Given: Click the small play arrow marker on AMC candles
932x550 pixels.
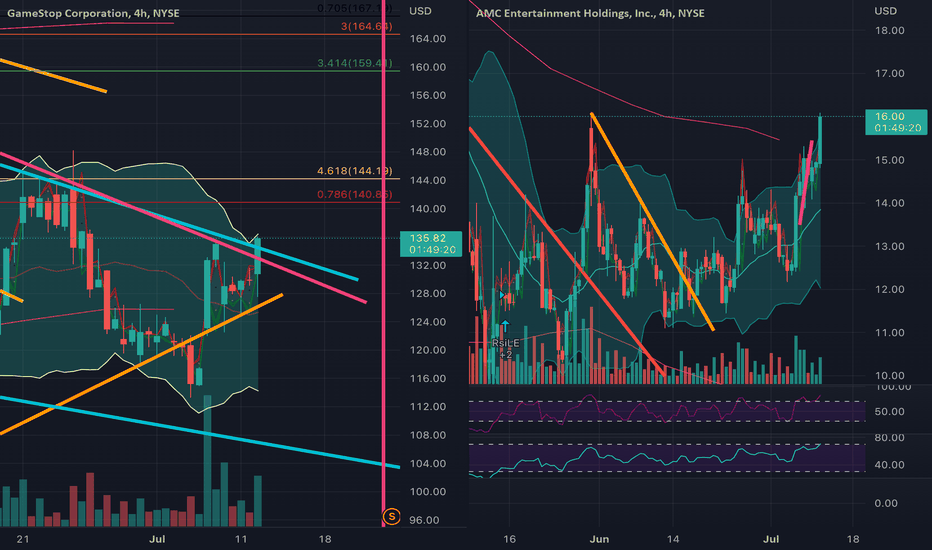Looking at the screenshot, I should click(502, 295).
